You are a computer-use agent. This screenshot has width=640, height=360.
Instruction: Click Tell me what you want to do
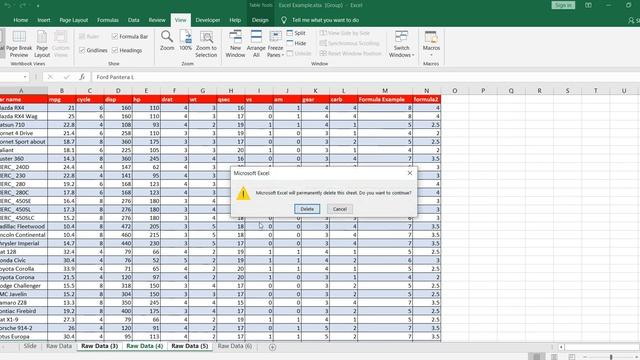pos(325,20)
